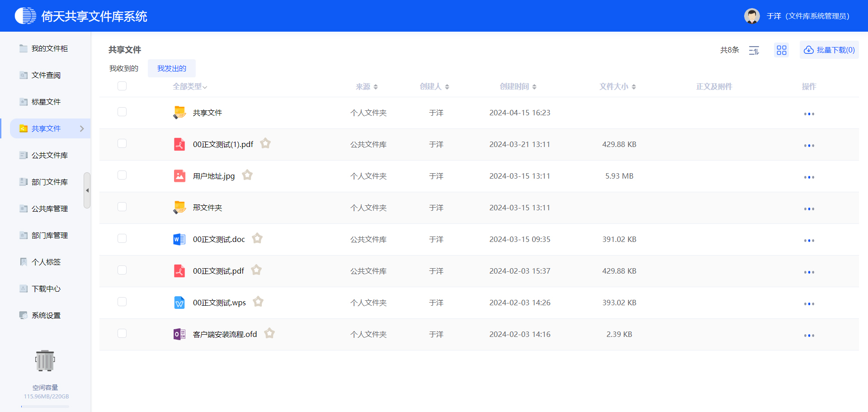This screenshot has height=412, width=868.
Task: Click the system logo icon in header
Action: (25, 16)
